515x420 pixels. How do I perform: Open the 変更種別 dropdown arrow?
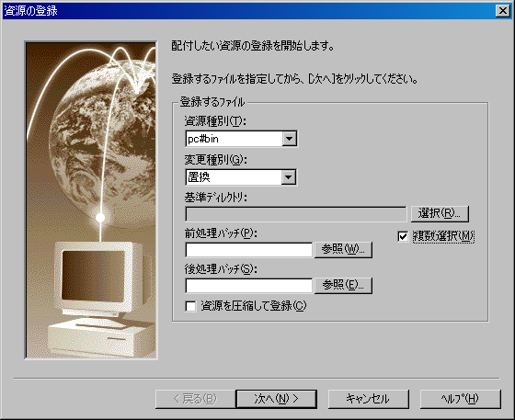[289, 177]
